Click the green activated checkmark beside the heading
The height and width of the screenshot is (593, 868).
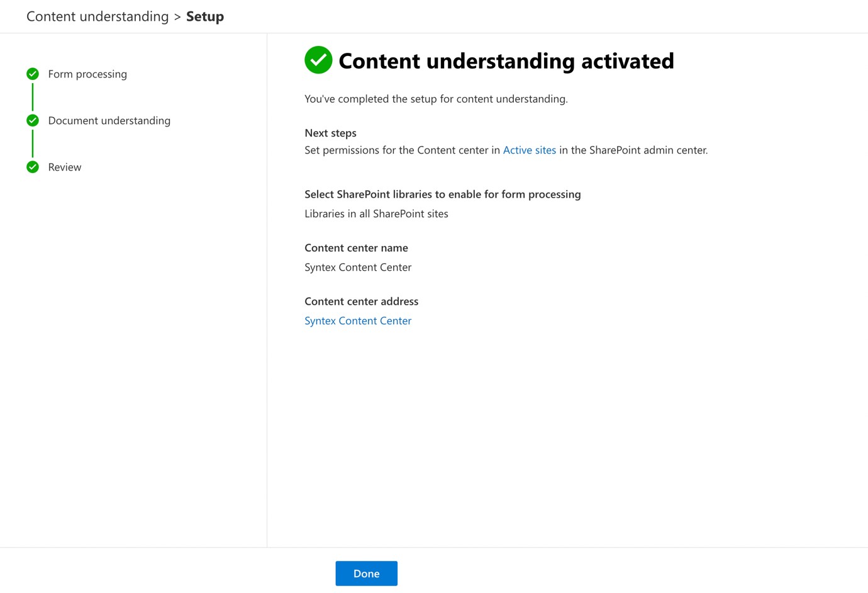click(x=318, y=60)
